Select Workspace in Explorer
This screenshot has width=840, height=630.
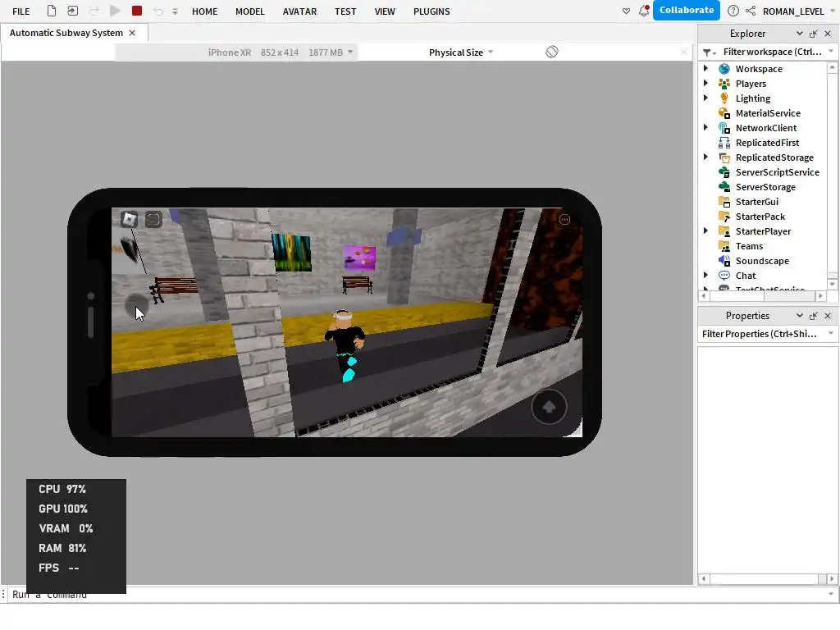[x=758, y=69]
